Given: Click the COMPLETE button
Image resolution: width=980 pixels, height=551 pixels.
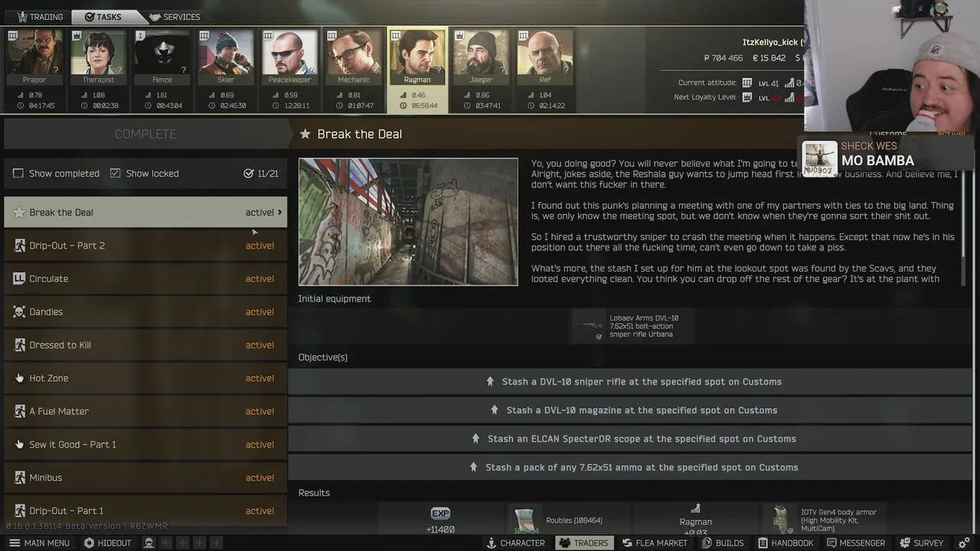Looking at the screenshot, I should pos(145,134).
